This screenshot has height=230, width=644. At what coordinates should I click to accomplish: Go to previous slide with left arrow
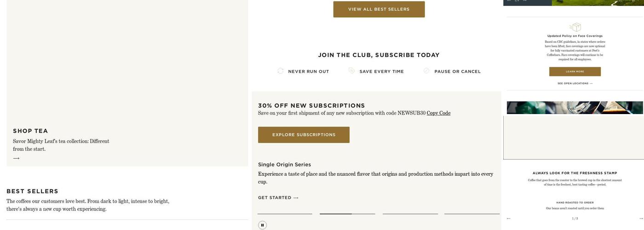509,218
